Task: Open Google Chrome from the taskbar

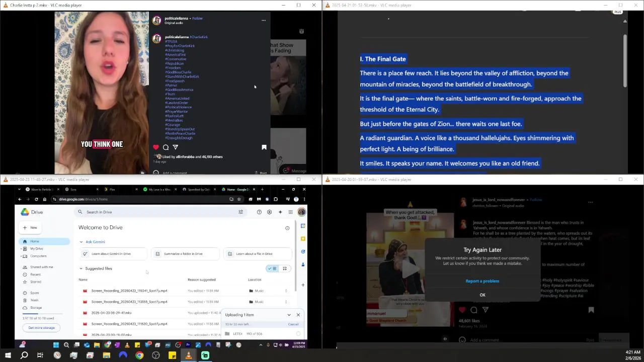Action: [139, 355]
